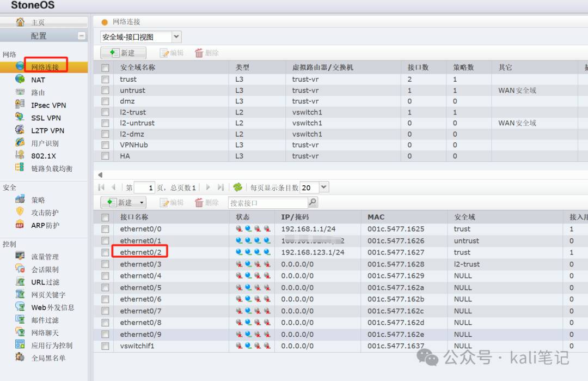The image size is (588, 381).
Task: Click the 路由 routing icon
Action: [x=20, y=92]
